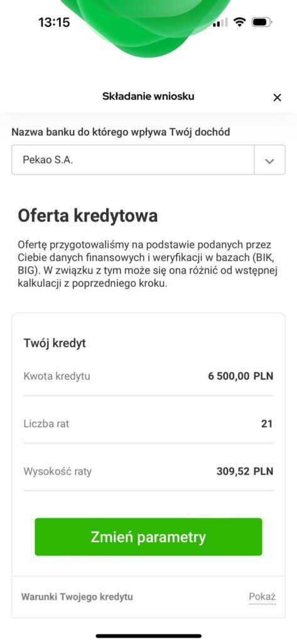
Task: Show Warunki Twojego kredytu details
Action: tap(262, 597)
